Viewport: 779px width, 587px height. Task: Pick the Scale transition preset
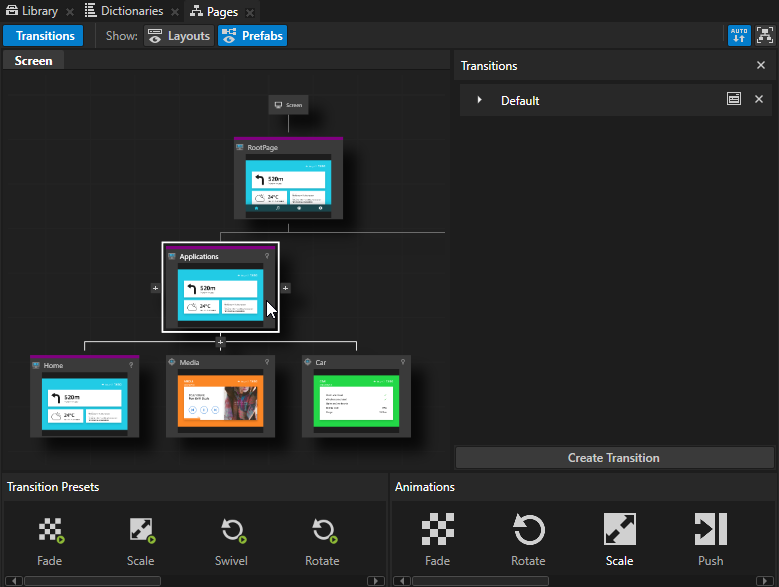coord(141,531)
